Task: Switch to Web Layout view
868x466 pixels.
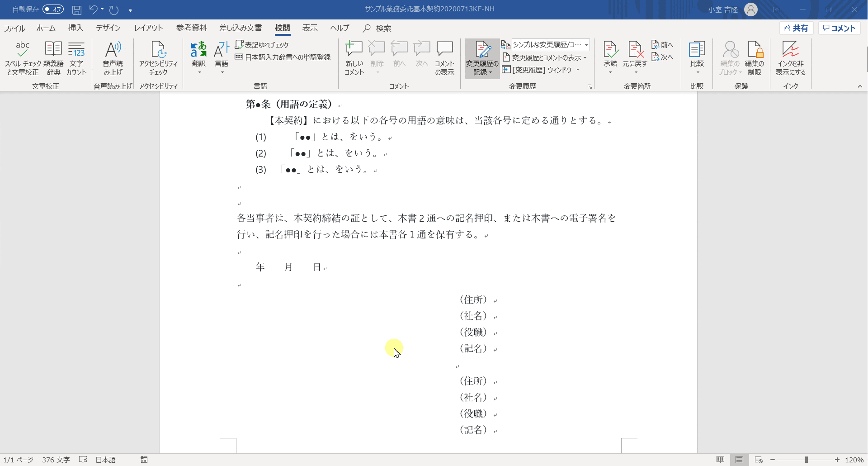Action: click(759, 460)
